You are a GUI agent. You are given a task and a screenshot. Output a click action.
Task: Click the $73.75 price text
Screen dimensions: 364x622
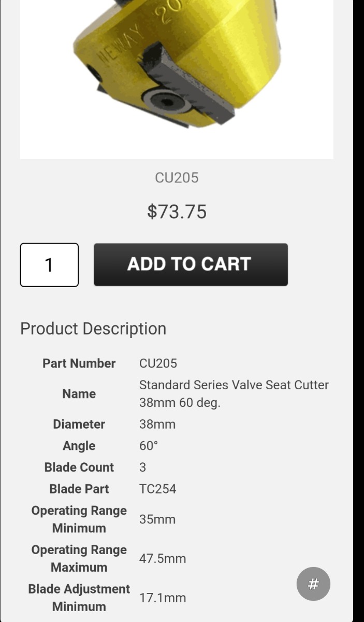click(177, 211)
